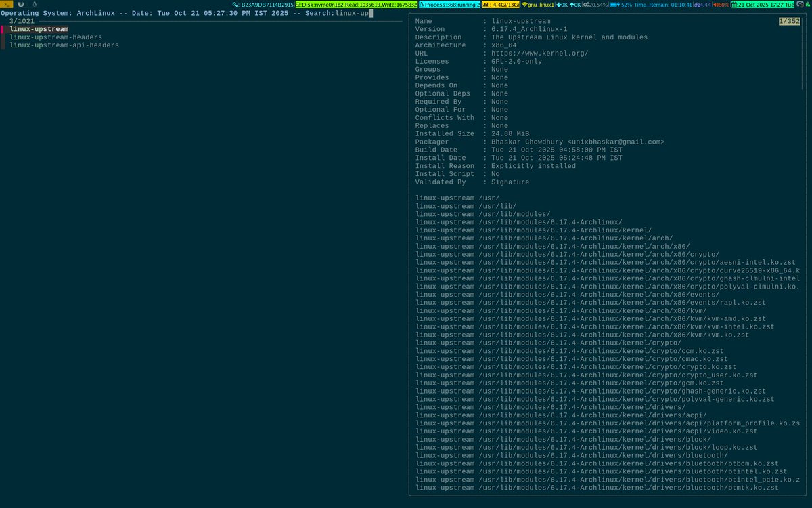The width and height of the screenshot is (812, 508).
Task: Click the 3/1021 match counter
Action: click(22, 21)
